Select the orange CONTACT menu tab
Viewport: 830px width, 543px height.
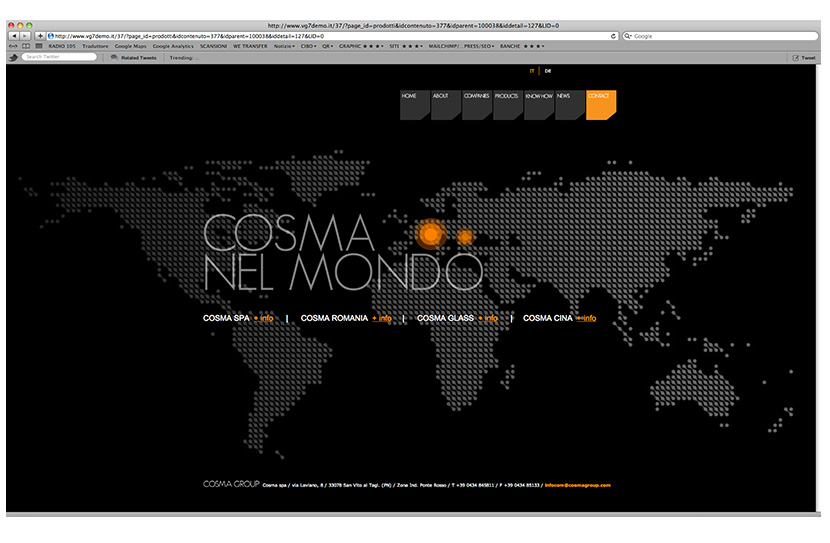click(x=601, y=105)
